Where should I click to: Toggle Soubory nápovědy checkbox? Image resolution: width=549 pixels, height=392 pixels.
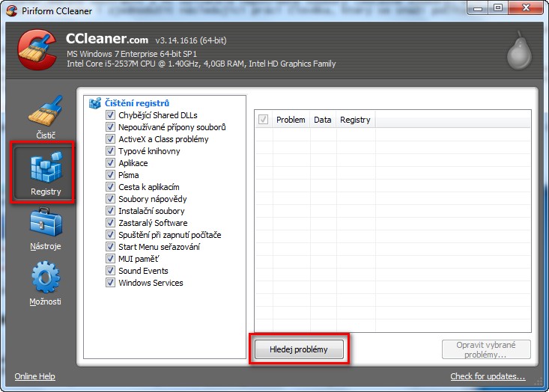pos(110,199)
